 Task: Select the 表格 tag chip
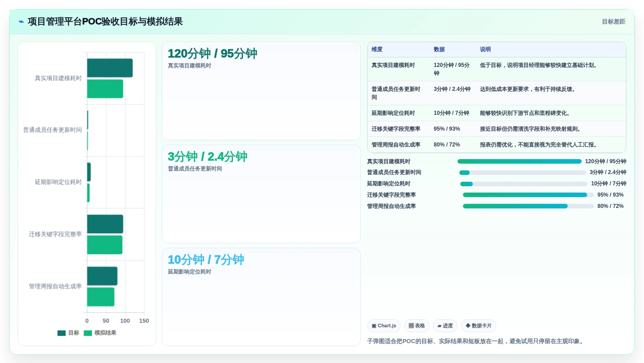click(417, 326)
